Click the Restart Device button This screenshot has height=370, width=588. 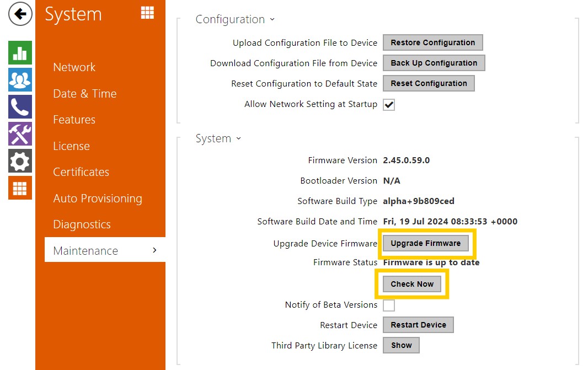[x=418, y=325]
